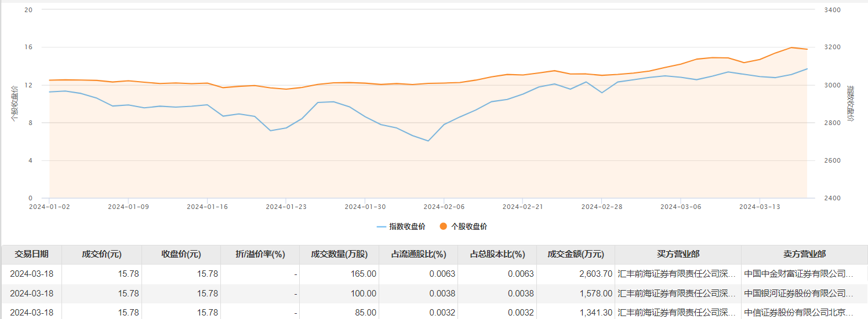The height and width of the screenshot is (319, 868).
Task: Click the 占流通股比(%) column header
Action: coord(418,254)
